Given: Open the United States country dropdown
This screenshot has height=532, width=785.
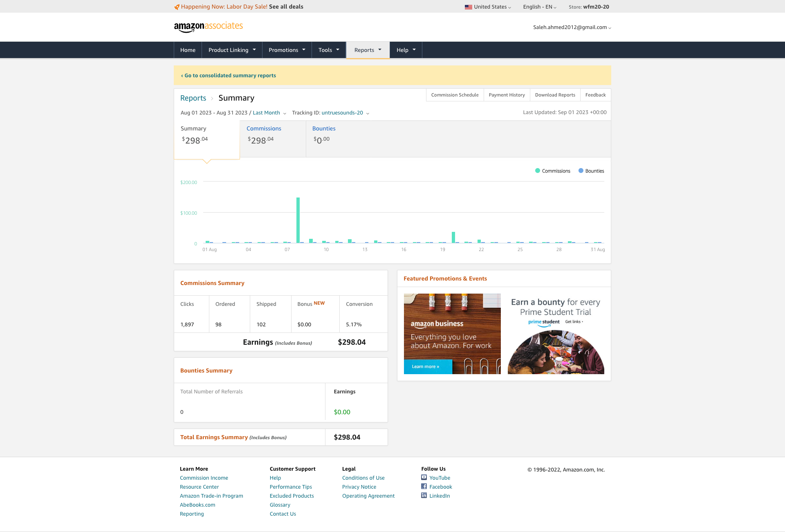Looking at the screenshot, I should pos(488,7).
